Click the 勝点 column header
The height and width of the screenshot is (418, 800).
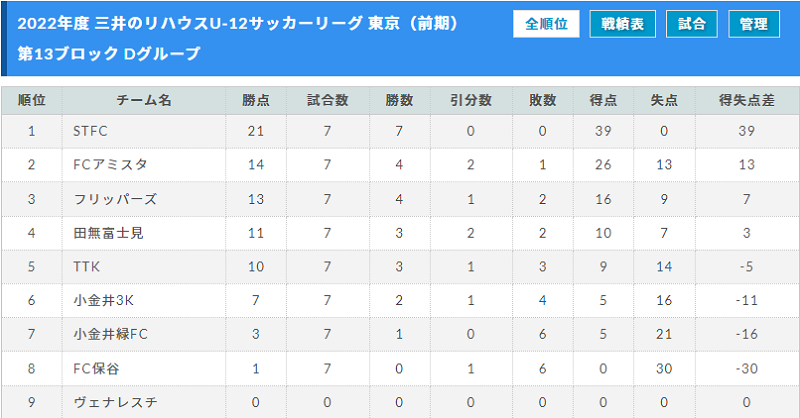pos(256,100)
